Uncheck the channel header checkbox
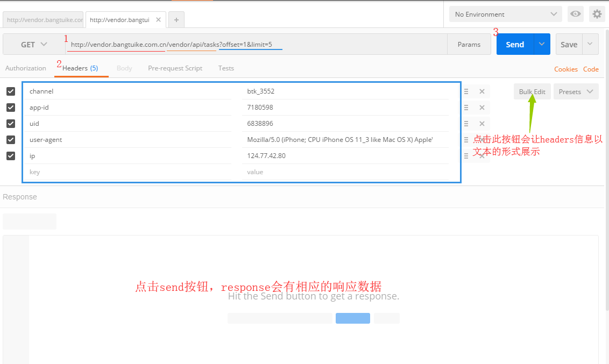 point(11,91)
